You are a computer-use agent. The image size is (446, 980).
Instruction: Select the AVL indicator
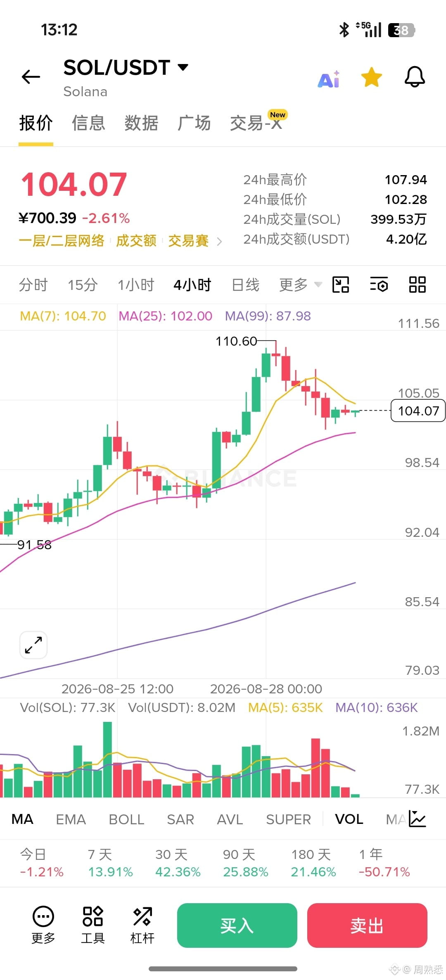coord(230,819)
